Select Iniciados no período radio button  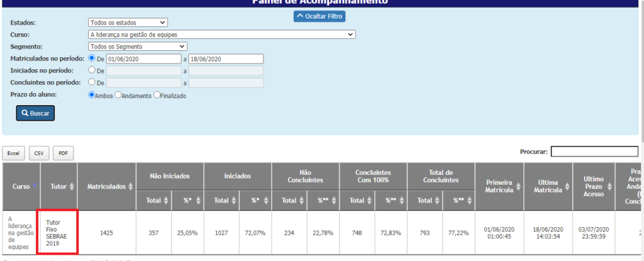tap(92, 70)
